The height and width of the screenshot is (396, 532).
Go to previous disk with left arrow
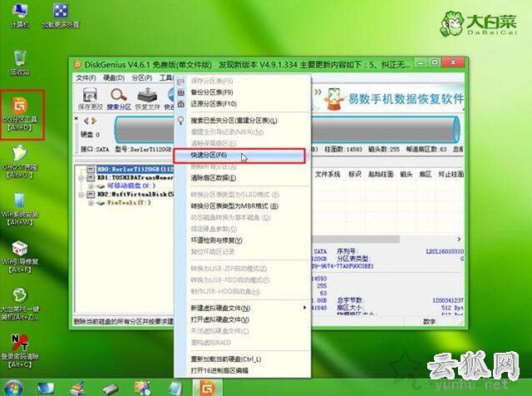pyautogui.click(x=86, y=121)
